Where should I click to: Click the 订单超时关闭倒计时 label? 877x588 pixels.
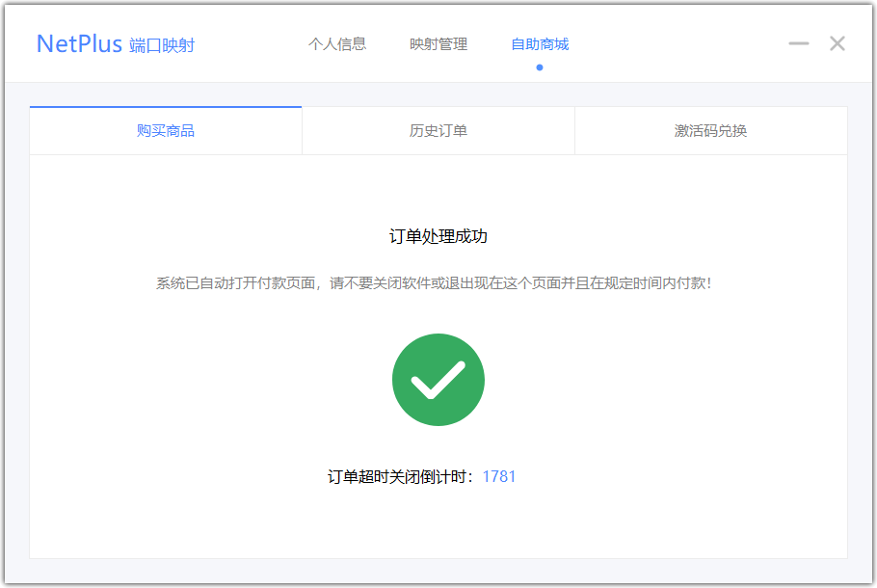point(402,476)
